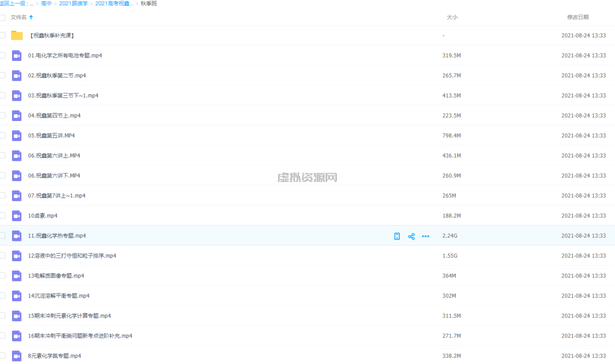Check the box for 13电解质图像专题.mp4
The image size is (615, 364).
(x=2, y=276)
